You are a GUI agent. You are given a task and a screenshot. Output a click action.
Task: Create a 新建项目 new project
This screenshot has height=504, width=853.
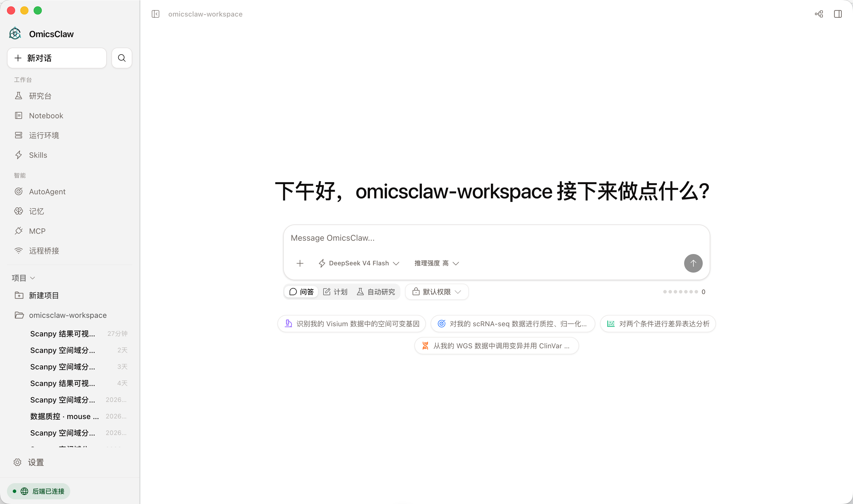[70, 295]
